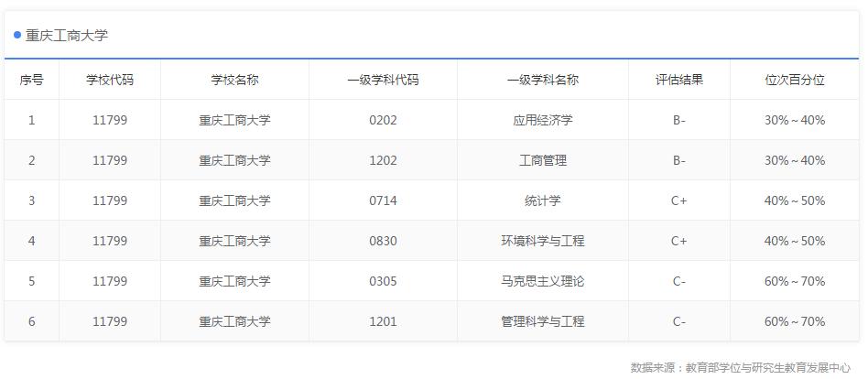
Task: Click 30%~40% percentile in 工商管理 row
Action: click(795, 160)
